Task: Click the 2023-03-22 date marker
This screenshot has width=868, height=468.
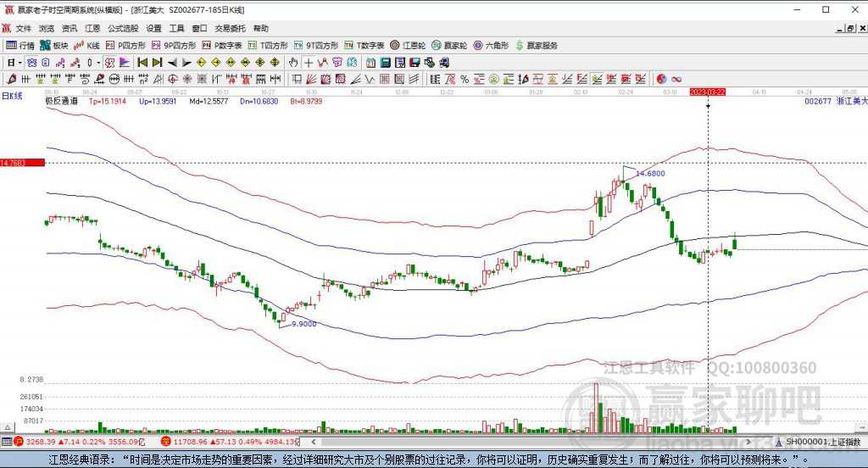Action: pos(708,92)
